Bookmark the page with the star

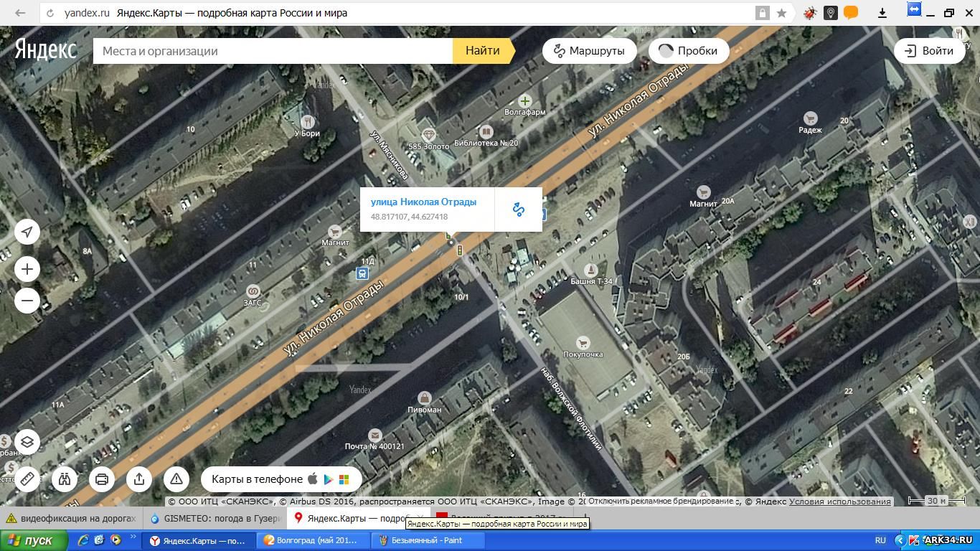pyautogui.click(x=781, y=13)
